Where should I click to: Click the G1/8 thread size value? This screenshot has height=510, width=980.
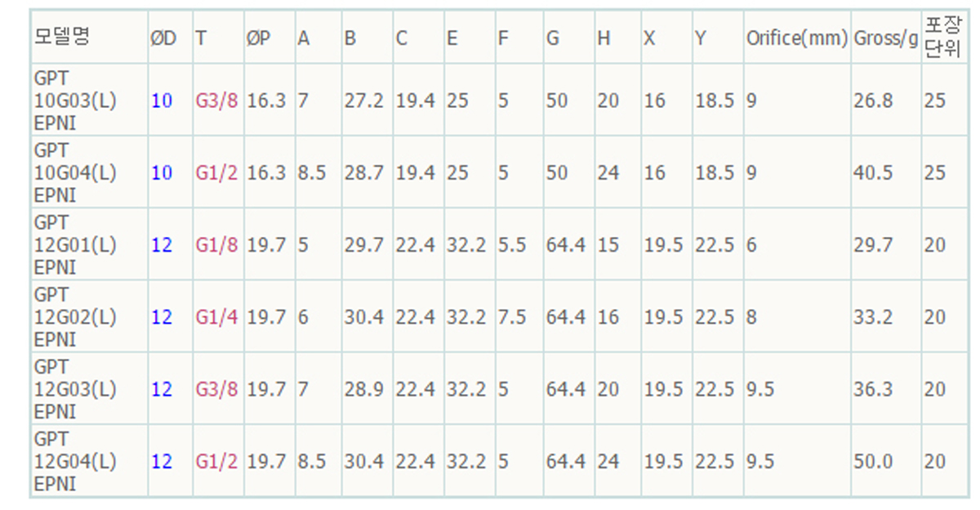click(x=216, y=244)
